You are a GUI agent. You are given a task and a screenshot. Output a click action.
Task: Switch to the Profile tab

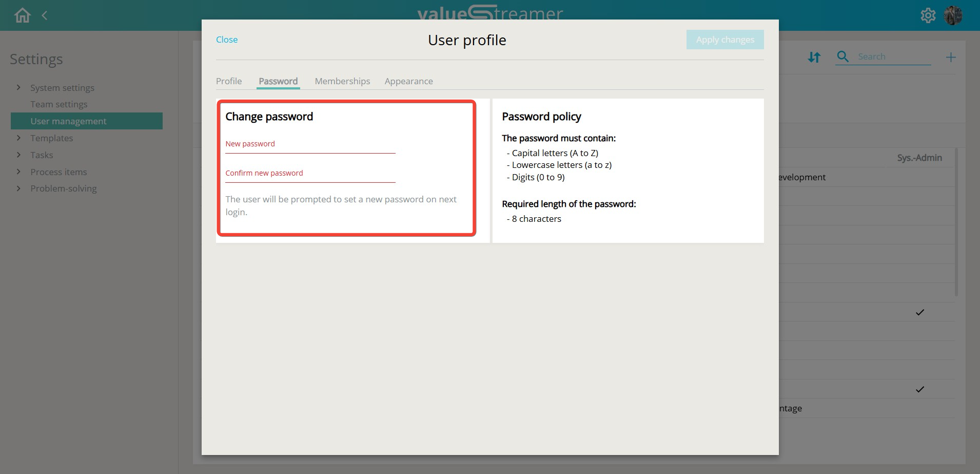(x=229, y=81)
